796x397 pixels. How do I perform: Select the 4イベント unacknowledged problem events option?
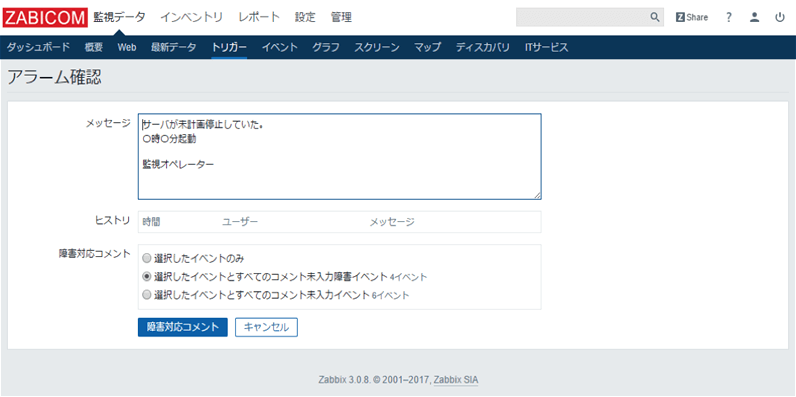tap(147, 277)
